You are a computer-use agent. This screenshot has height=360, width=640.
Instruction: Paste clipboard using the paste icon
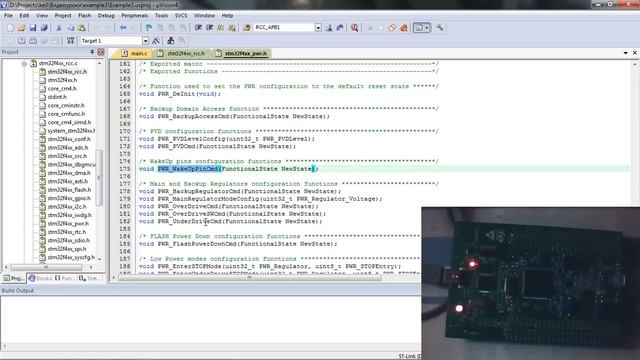click(x=82, y=28)
